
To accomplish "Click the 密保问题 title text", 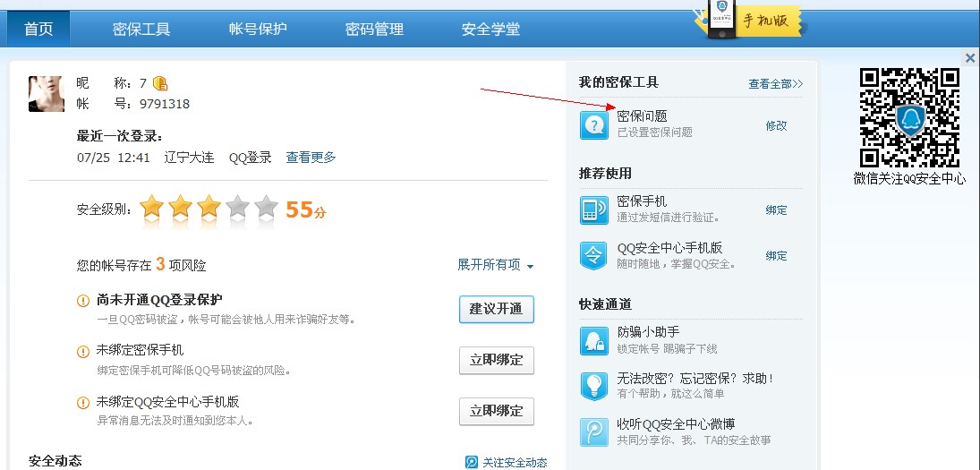I will pyautogui.click(x=642, y=116).
